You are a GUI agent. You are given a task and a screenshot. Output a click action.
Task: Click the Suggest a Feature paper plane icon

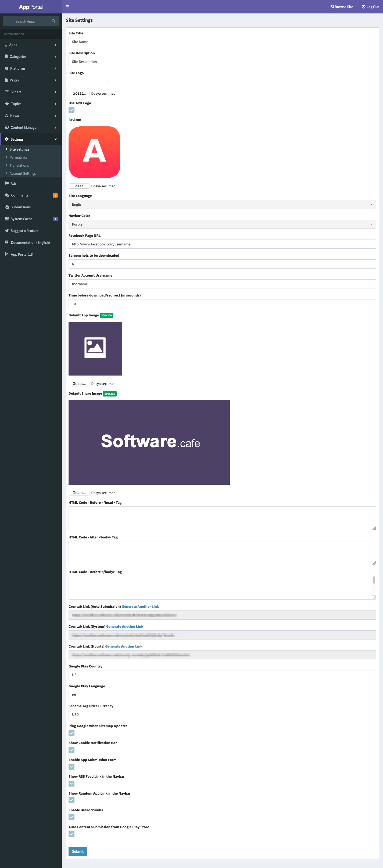[7, 231]
